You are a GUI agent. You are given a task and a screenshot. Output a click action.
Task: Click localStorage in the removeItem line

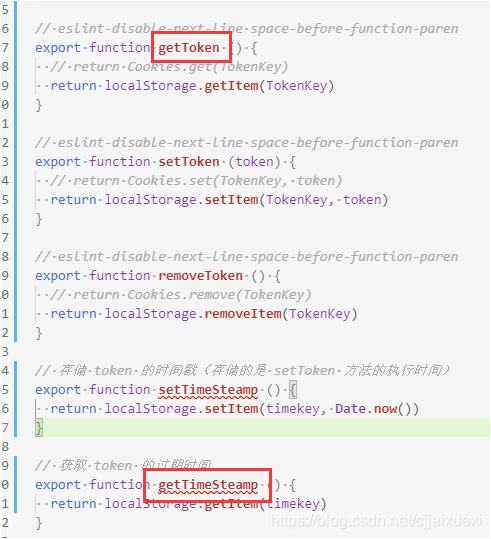point(151,314)
